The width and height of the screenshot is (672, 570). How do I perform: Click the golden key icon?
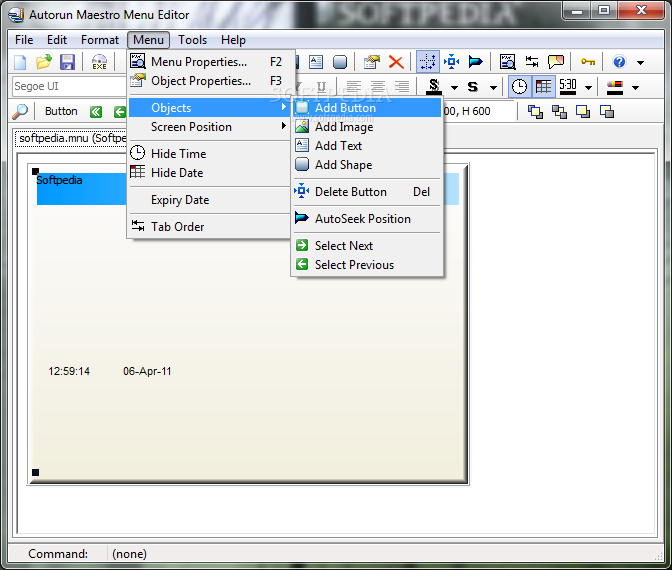pyautogui.click(x=588, y=62)
